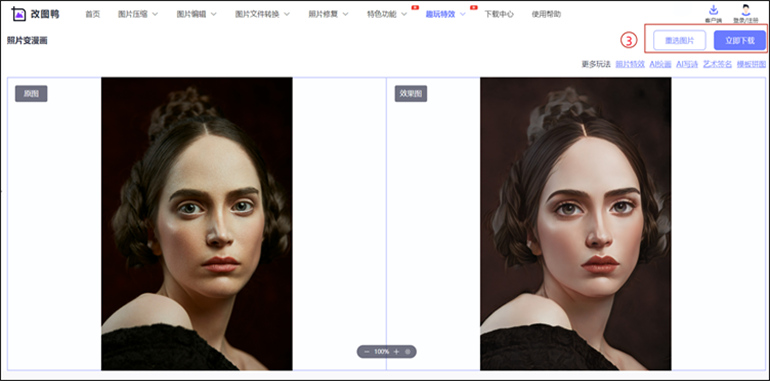Open the 艺术签名 link

[x=717, y=64]
